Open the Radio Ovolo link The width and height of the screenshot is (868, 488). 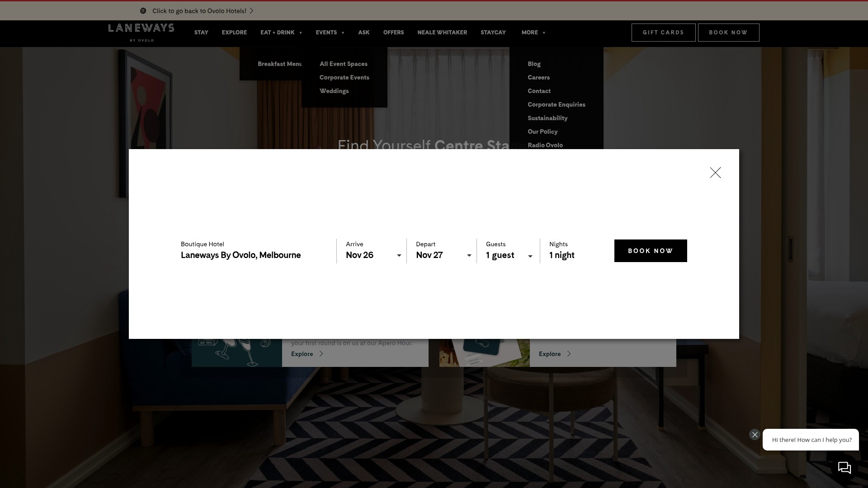(x=545, y=145)
